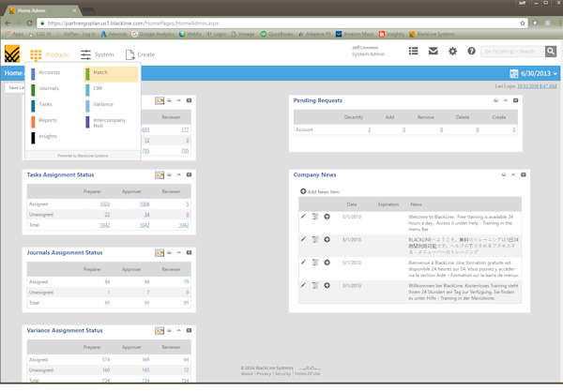The image size is (563, 392).
Task: Edit the first Company News item
Action: (303, 217)
